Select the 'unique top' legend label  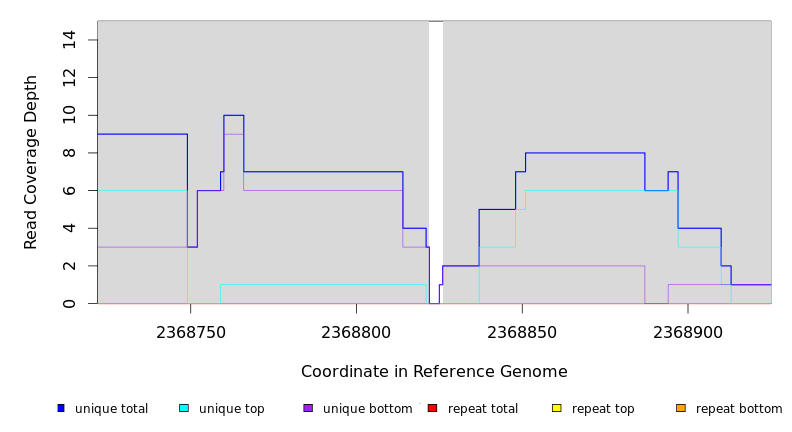click(231, 409)
